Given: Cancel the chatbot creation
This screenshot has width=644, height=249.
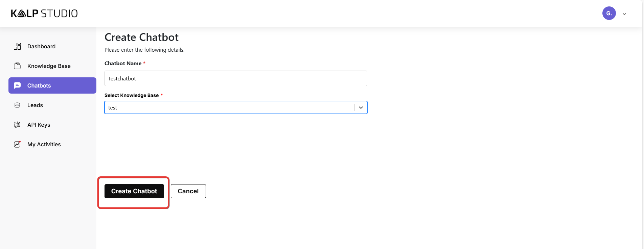Looking at the screenshot, I should point(188,191).
